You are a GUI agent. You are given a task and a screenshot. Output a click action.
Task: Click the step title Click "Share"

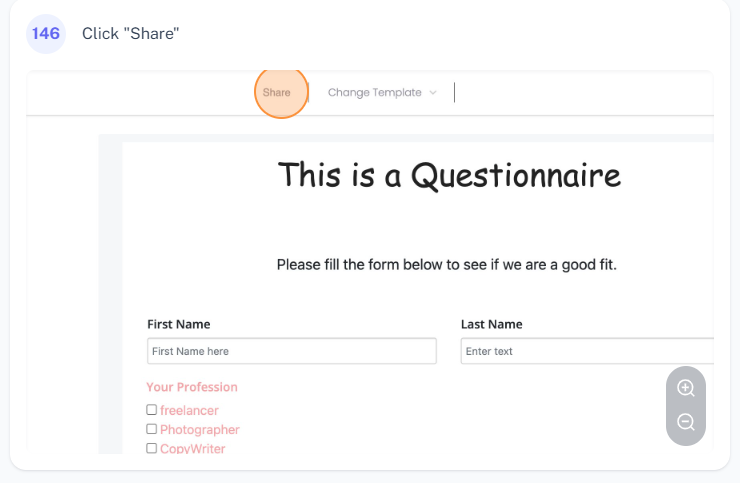pyautogui.click(x=131, y=34)
